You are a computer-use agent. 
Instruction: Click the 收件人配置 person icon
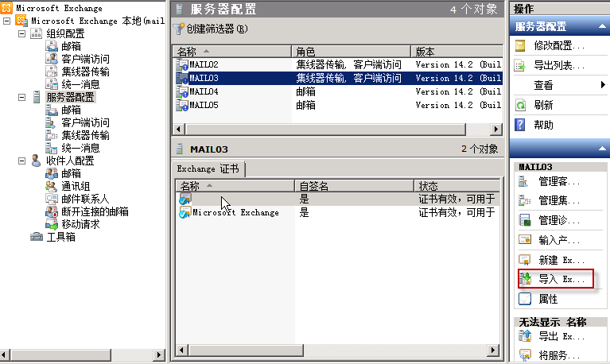36,161
